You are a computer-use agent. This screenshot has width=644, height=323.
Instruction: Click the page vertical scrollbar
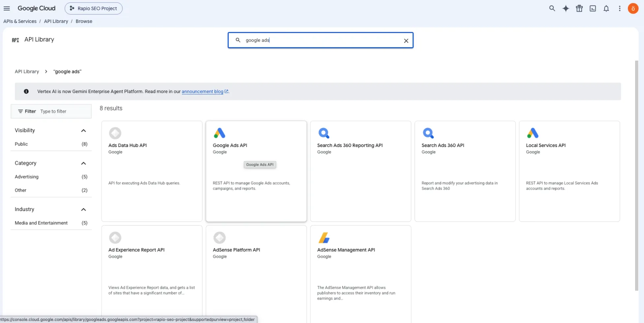[x=636, y=175]
